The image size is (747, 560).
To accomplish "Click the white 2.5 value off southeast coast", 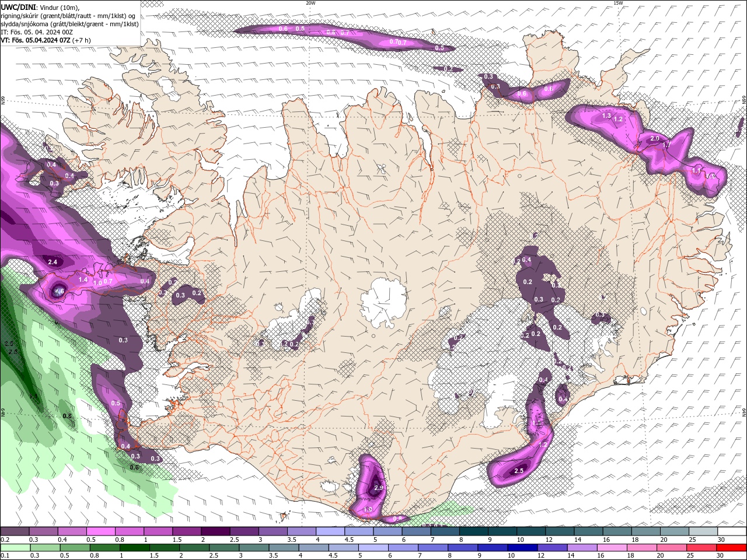I will (x=519, y=471).
